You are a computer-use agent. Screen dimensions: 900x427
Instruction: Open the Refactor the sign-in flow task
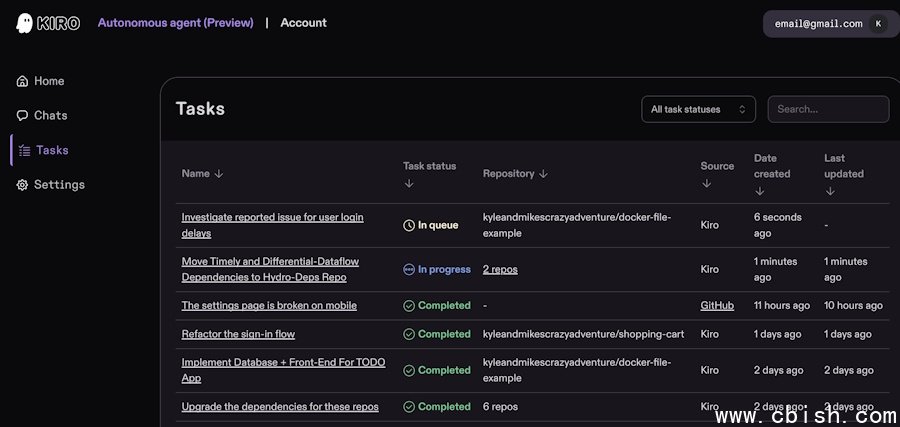point(238,334)
